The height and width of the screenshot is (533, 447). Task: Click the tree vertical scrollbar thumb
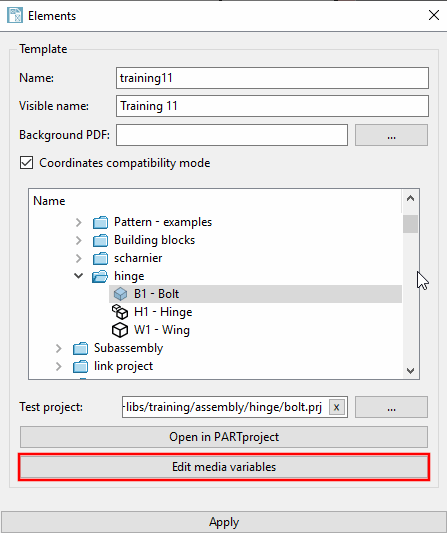click(x=410, y=224)
